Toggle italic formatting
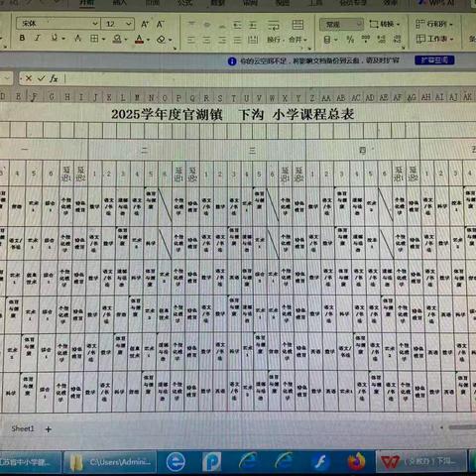Image resolution: width=476 pixels, height=476 pixels. point(38,38)
